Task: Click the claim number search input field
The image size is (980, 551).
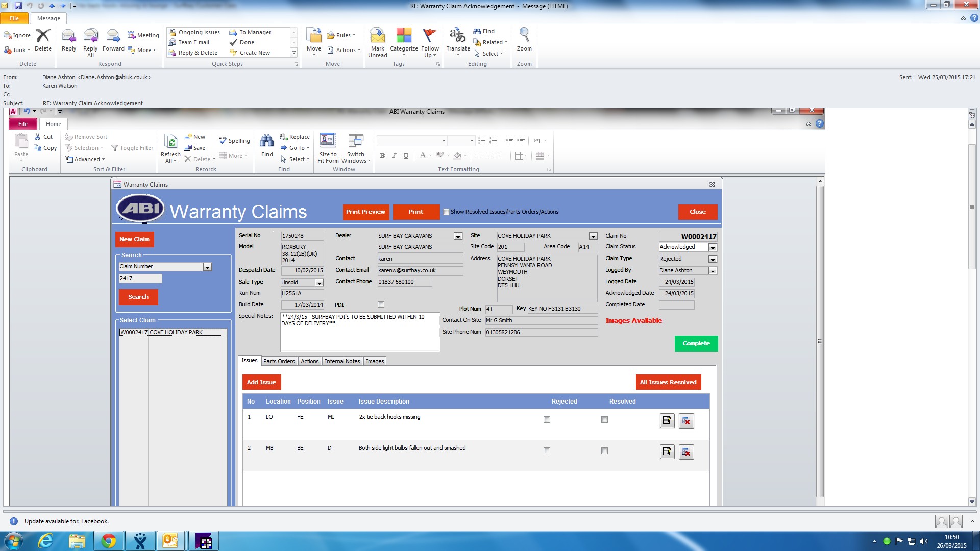Action: [140, 279]
